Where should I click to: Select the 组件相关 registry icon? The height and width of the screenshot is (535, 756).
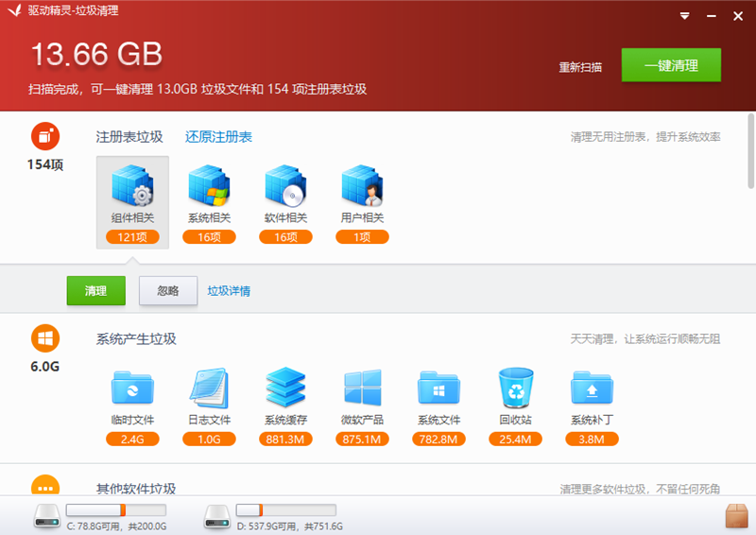pyautogui.click(x=132, y=186)
